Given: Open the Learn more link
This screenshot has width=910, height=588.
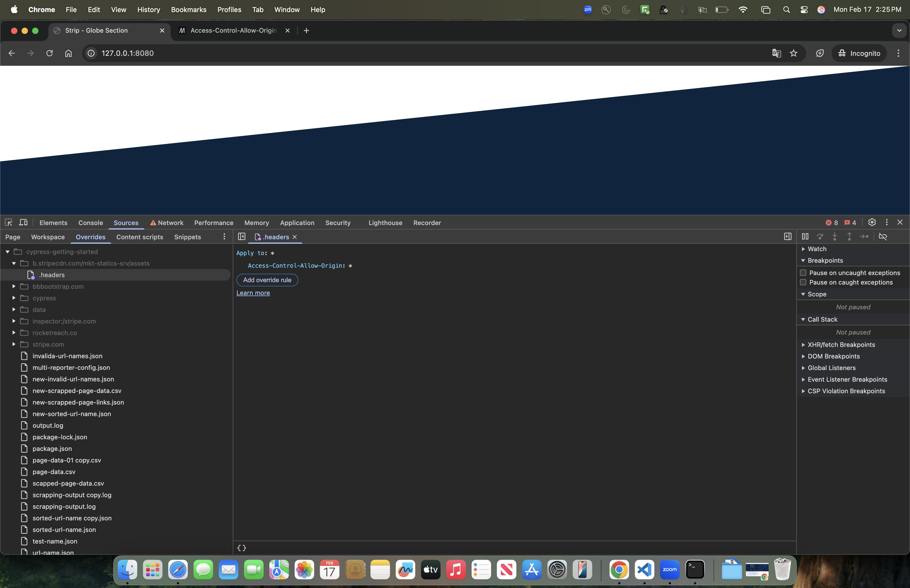Looking at the screenshot, I should [253, 293].
